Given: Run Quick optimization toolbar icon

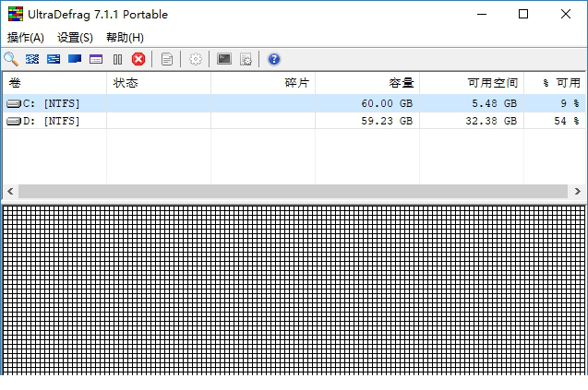Looking at the screenshot, I should tap(54, 59).
